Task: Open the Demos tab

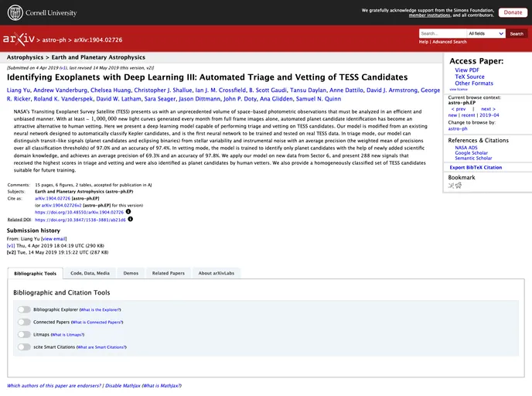Action: tap(131, 273)
